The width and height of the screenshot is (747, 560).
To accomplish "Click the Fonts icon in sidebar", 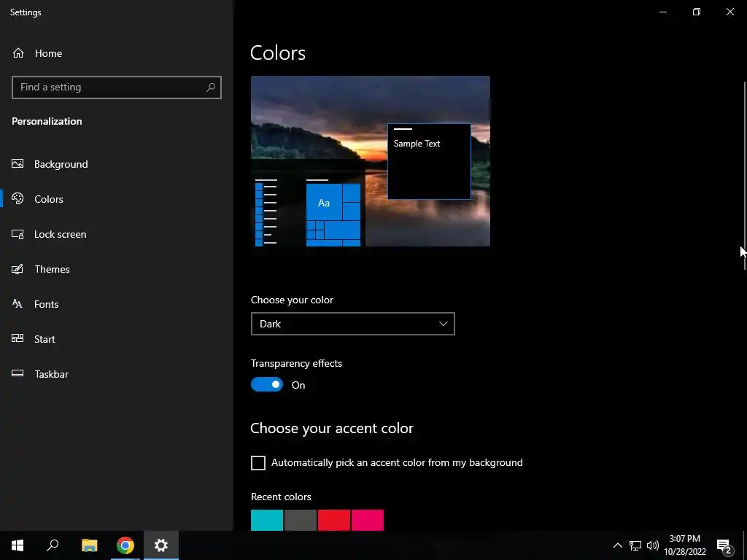I will (x=18, y=304).
